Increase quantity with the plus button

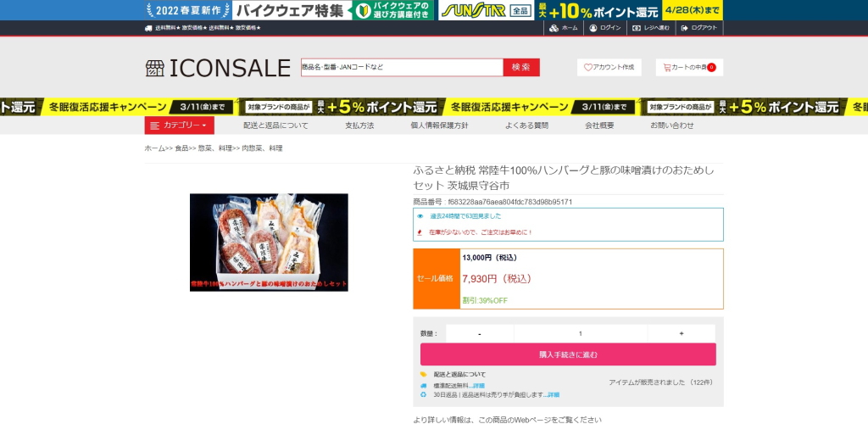tap(682, 333)
